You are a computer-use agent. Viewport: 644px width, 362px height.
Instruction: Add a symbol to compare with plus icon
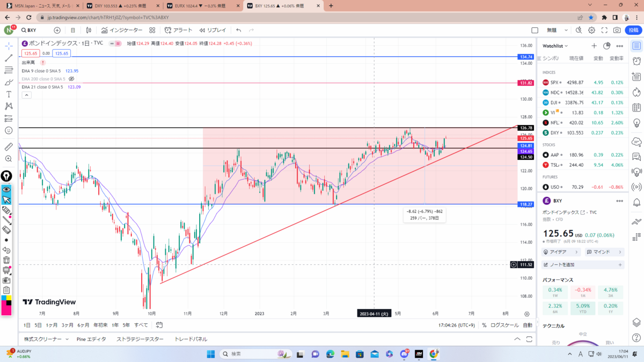pyautogui.click(x=57, y=30)
